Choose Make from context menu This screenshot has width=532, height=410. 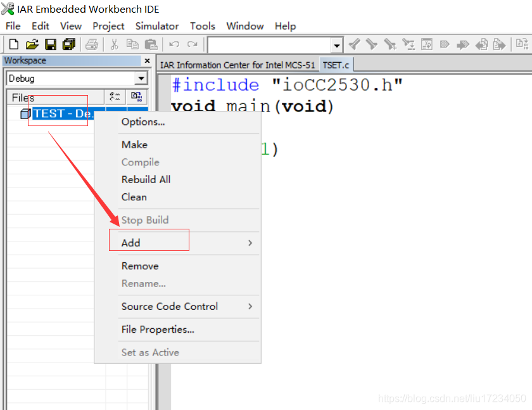[x=178, y=144]
